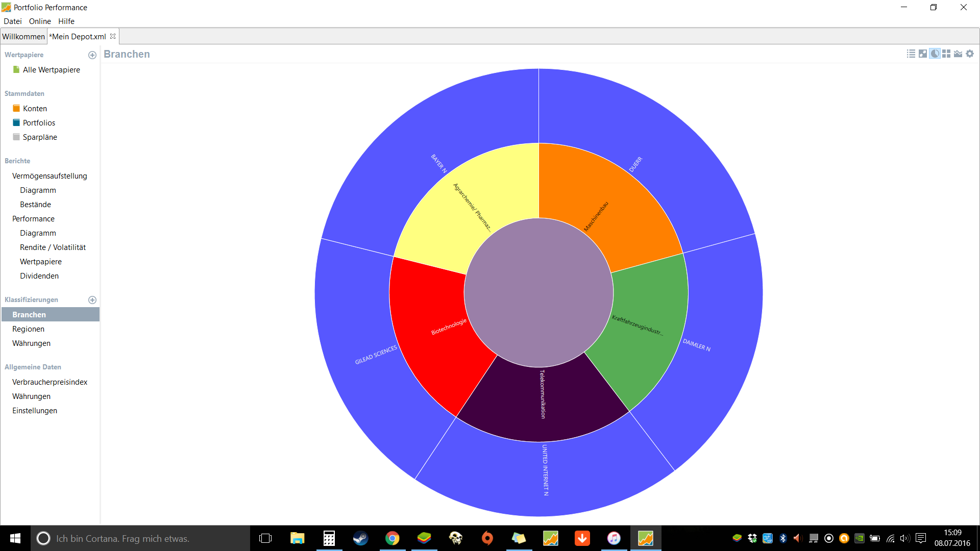Switch to the list definition view icon

click(911, 54)
